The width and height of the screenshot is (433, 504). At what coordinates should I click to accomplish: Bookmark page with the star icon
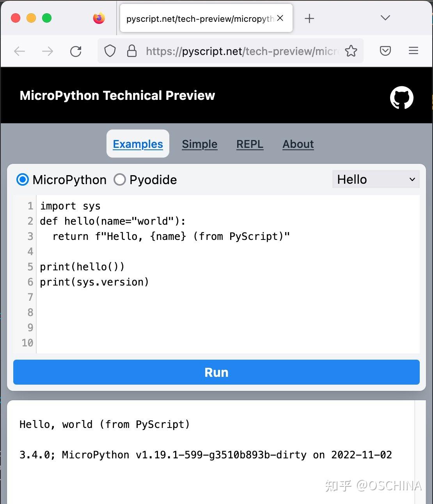(351, 51)
